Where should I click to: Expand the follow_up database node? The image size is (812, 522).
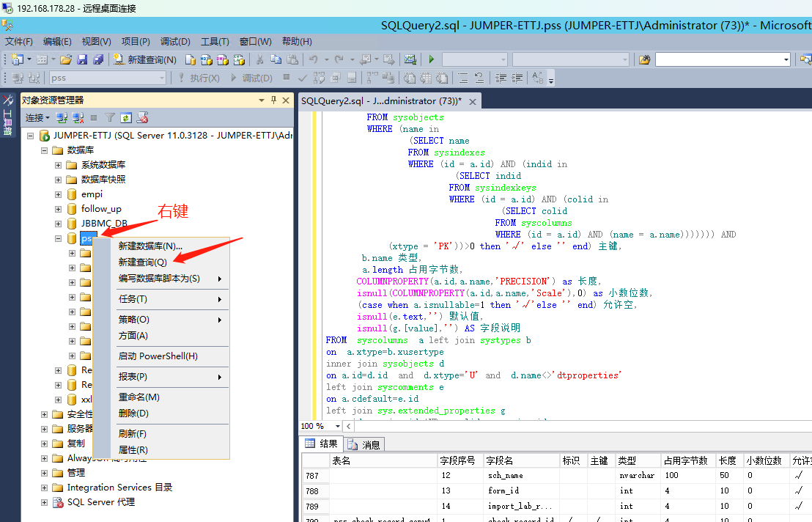coord(58,209)
